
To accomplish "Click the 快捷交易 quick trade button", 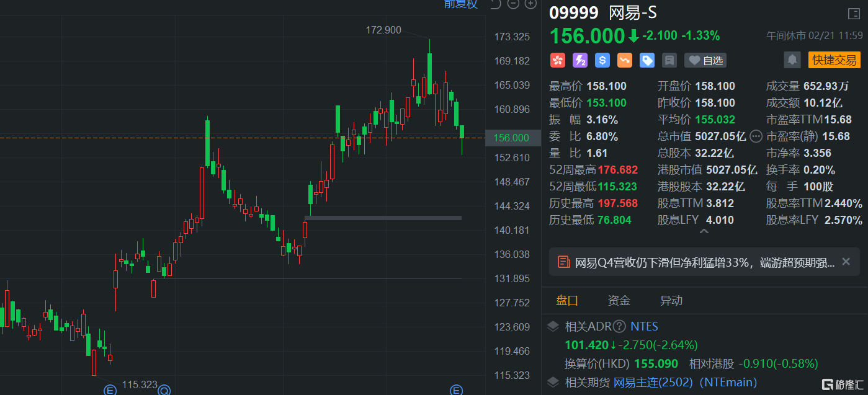I will click(834, 60).
